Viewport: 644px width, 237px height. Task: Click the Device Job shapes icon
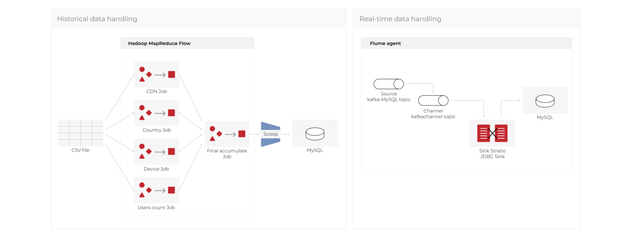[x=157, y=152]
